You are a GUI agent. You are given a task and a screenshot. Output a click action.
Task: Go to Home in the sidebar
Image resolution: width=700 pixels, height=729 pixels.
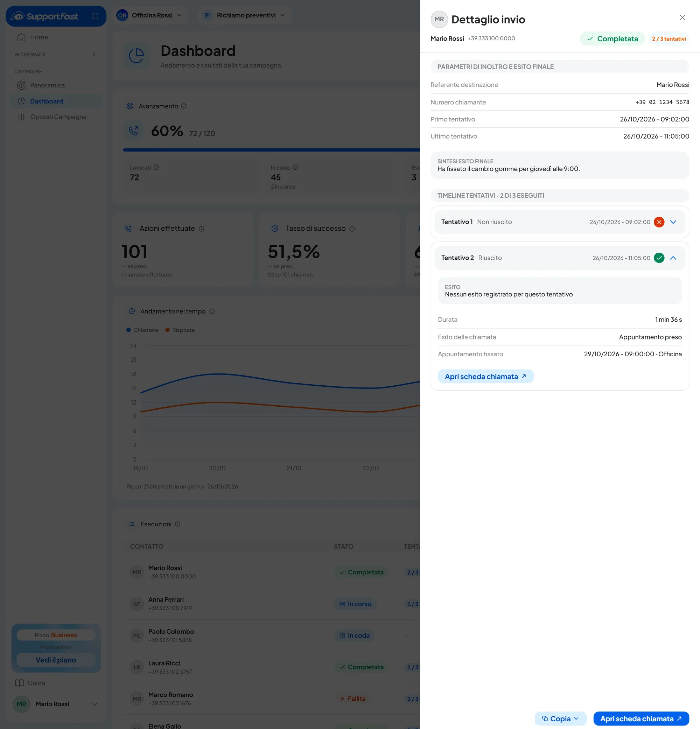click(56, 37)
